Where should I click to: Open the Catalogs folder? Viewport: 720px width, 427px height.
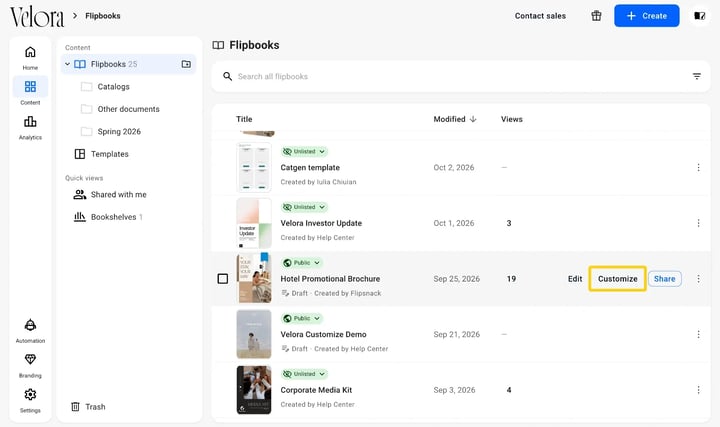coord(113,87)
